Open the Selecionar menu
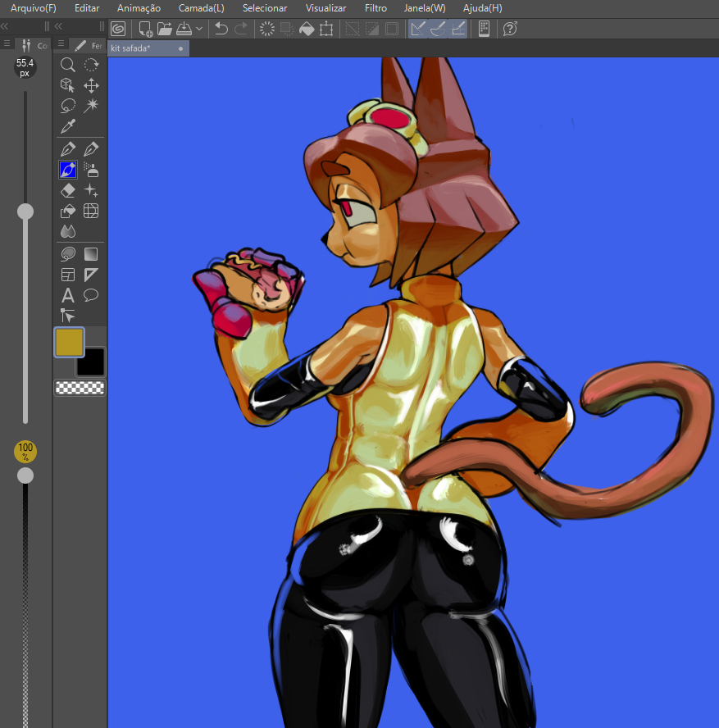This screenshot has width=719, height=728. [x=265, y=8]
